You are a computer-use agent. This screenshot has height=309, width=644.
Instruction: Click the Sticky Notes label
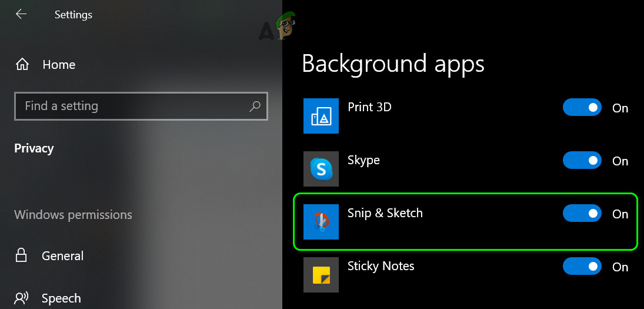click(381, 266)
